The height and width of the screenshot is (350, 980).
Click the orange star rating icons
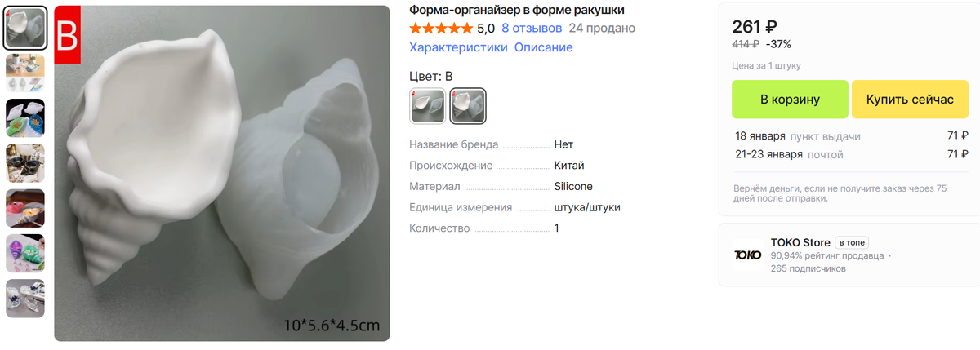tap(441, 28)
